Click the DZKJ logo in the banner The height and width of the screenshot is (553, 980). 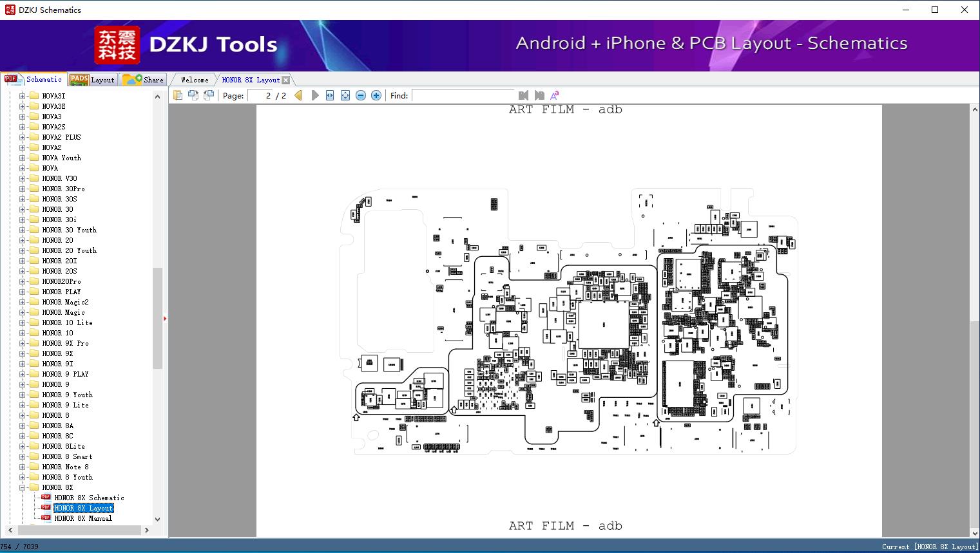pos(117,45)
